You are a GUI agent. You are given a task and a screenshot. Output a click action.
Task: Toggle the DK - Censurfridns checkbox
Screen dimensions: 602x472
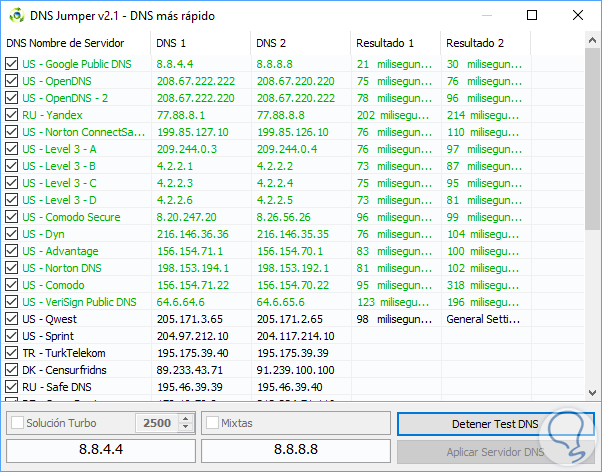pyautogui.click(x=12, y=369)
